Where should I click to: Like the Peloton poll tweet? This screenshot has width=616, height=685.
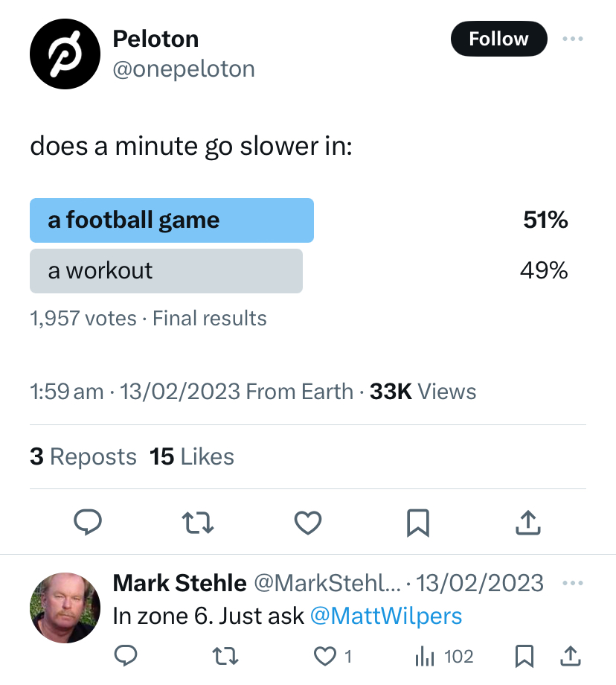307,523
